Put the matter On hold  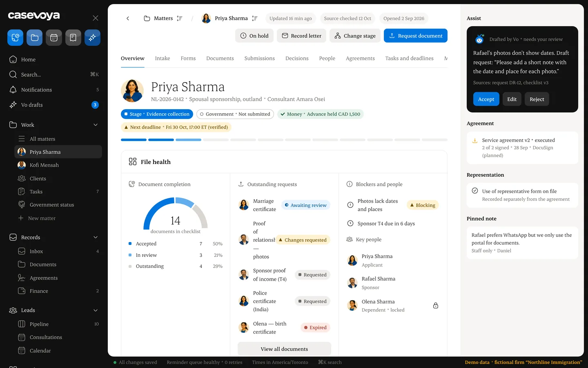click(254, 36)
